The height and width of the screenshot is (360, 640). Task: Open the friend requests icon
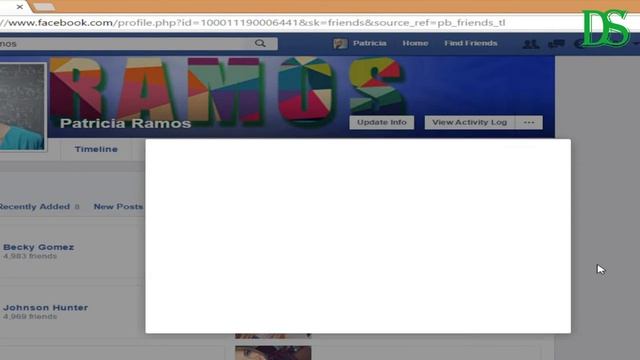pos(531,44)
